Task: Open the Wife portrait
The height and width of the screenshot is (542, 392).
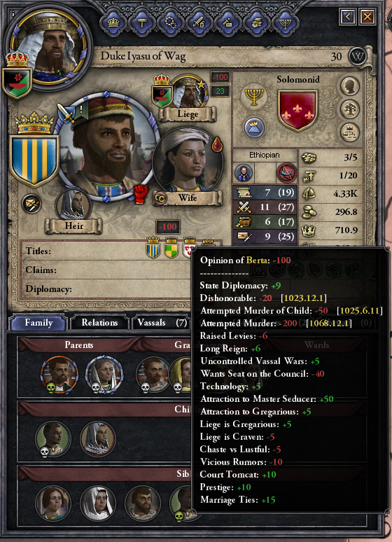Action: coord(188,162)
